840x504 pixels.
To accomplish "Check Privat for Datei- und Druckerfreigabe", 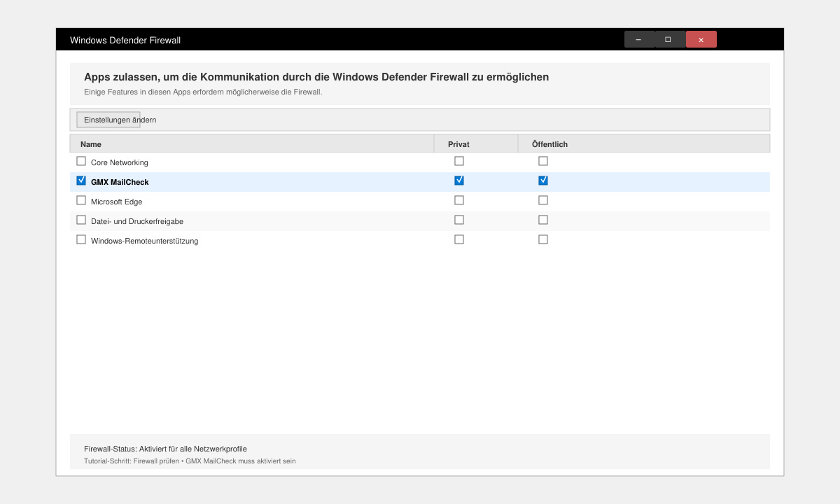I will [459, 220].
